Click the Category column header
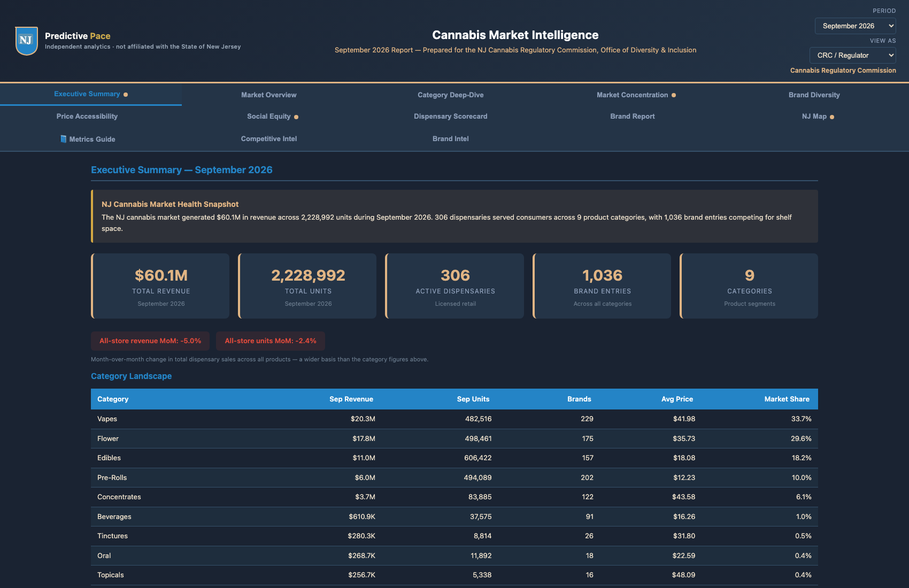Screen dimensions: 909x588 (113, 399)
